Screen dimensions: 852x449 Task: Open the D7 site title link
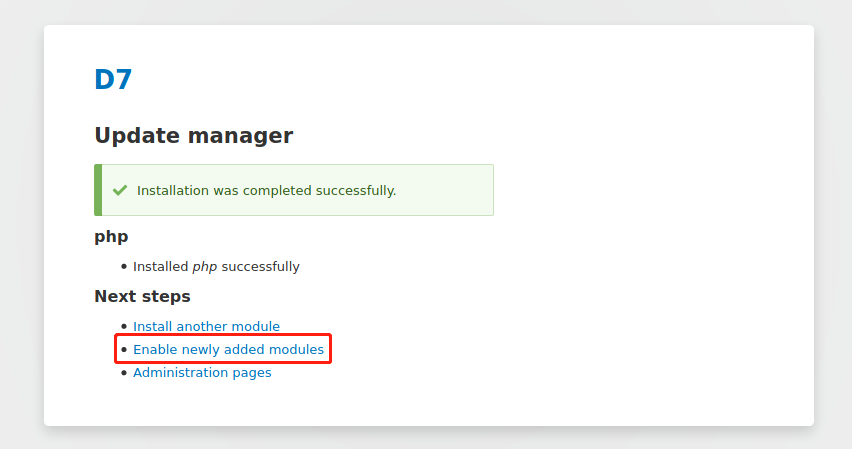tap(113, 80)
